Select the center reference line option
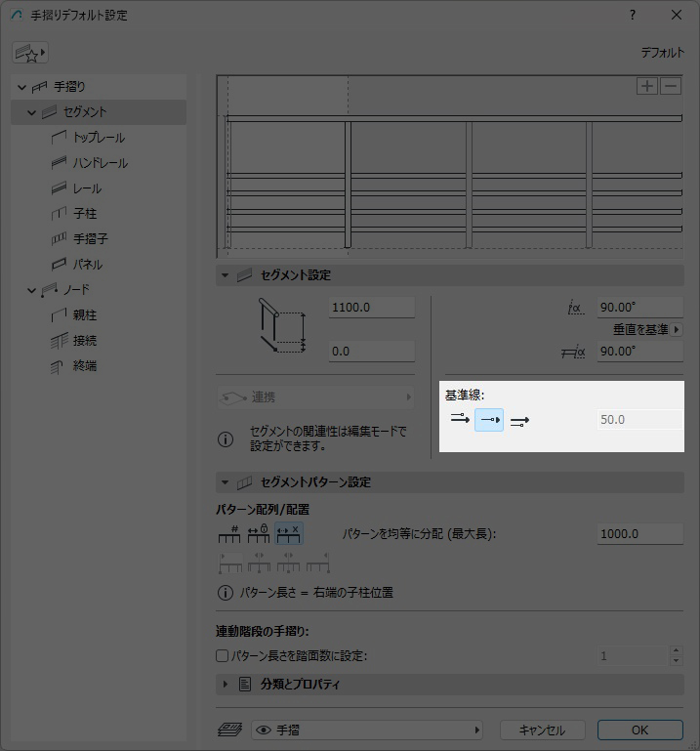Image resolution: width=700 pixels, height=751 pixels. pyautogui.click(x=489, y=420)
